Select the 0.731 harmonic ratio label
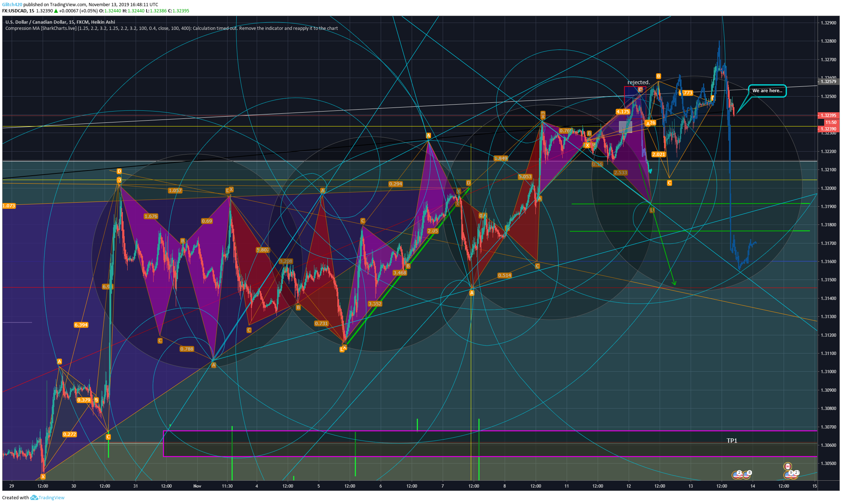Screen dimensions: 842x504 tap(321, 324)
